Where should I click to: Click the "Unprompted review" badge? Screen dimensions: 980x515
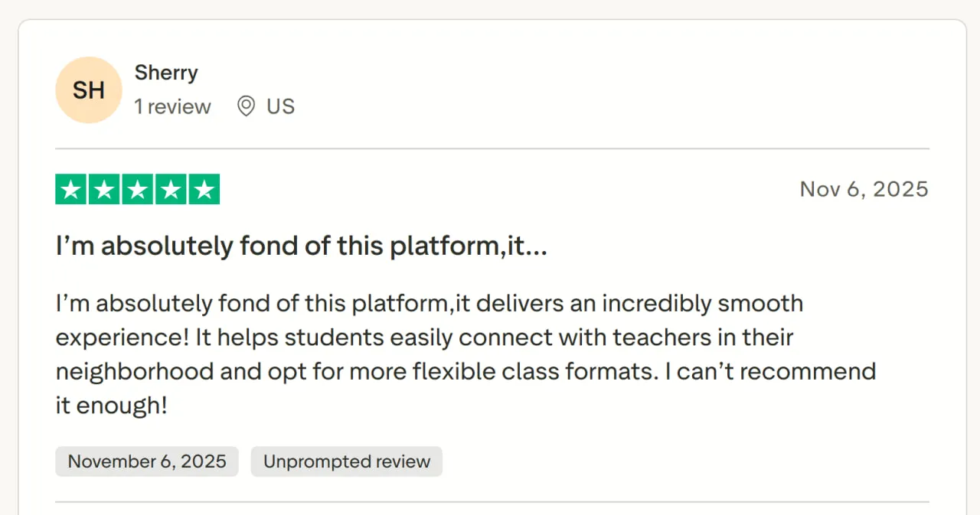coord(346,461)
